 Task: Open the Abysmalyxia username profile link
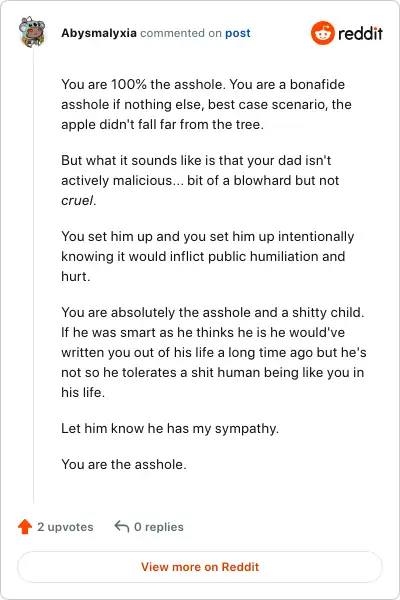99,33
